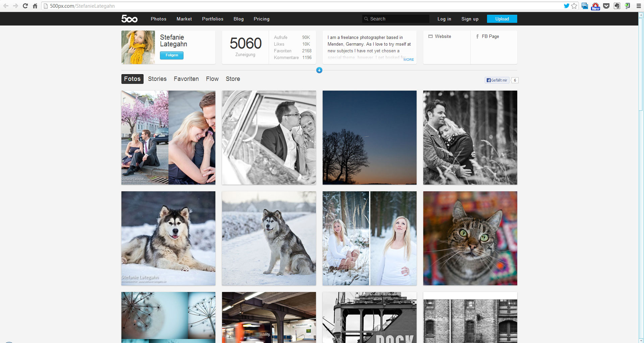
Task: Open the tabby cat photo thumbnail
Action: point(470,238)
